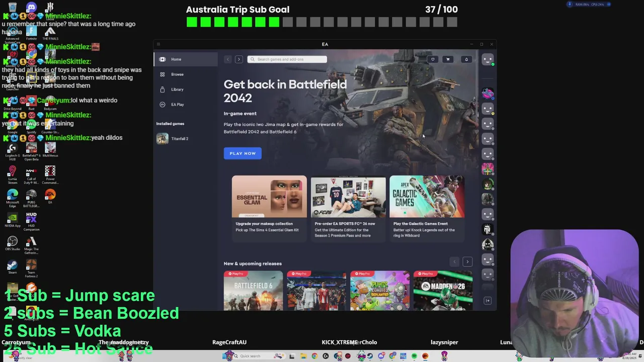Open the EA desktop shortcut

tap(50, 196)
